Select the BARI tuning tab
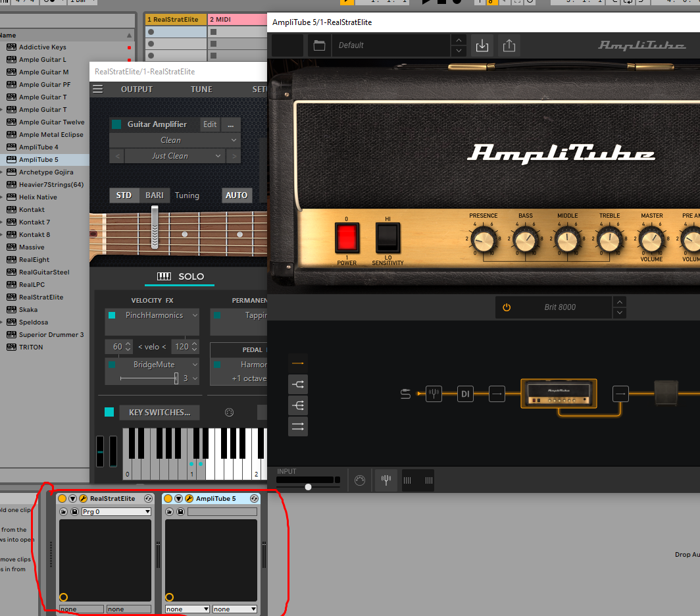 point(154,195)
